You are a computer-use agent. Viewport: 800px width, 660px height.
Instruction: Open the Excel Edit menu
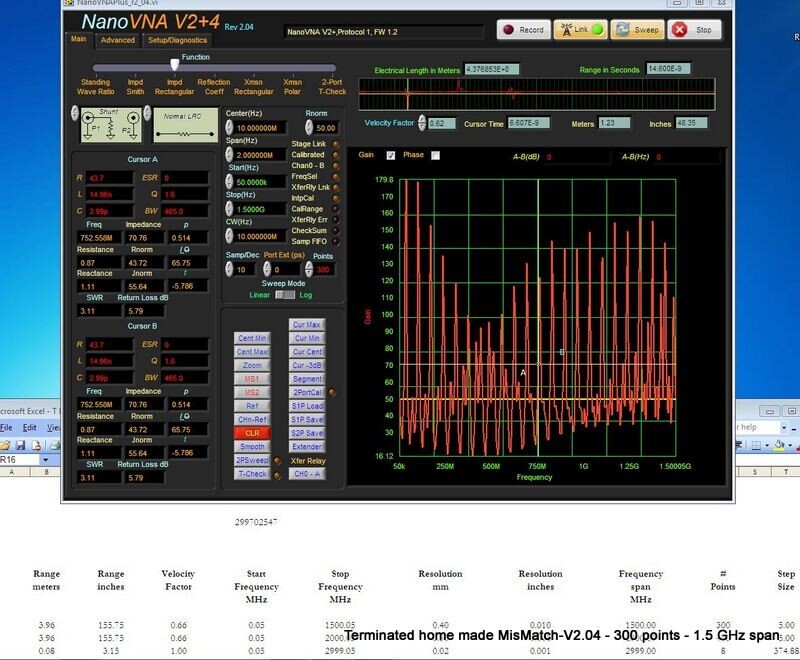[30, 427]
